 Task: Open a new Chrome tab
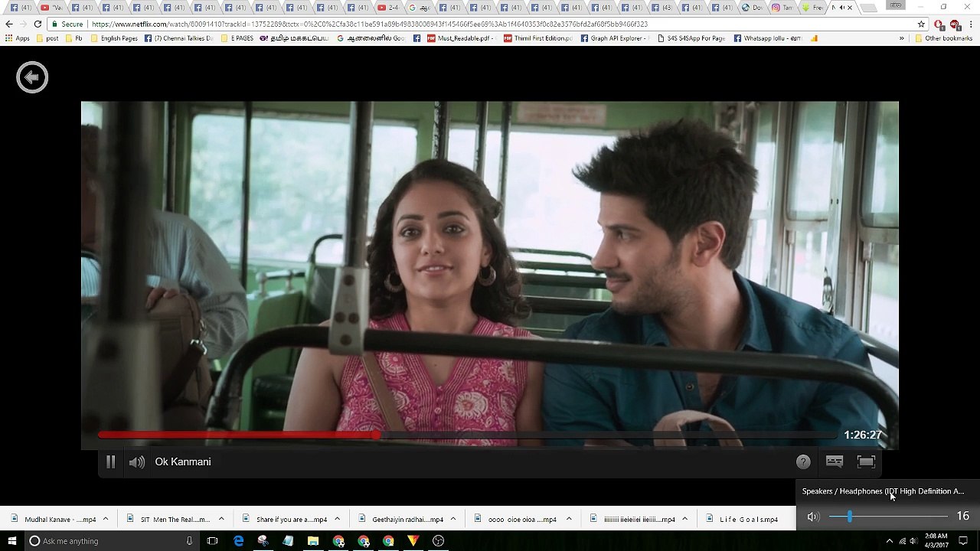click(868, 8)
